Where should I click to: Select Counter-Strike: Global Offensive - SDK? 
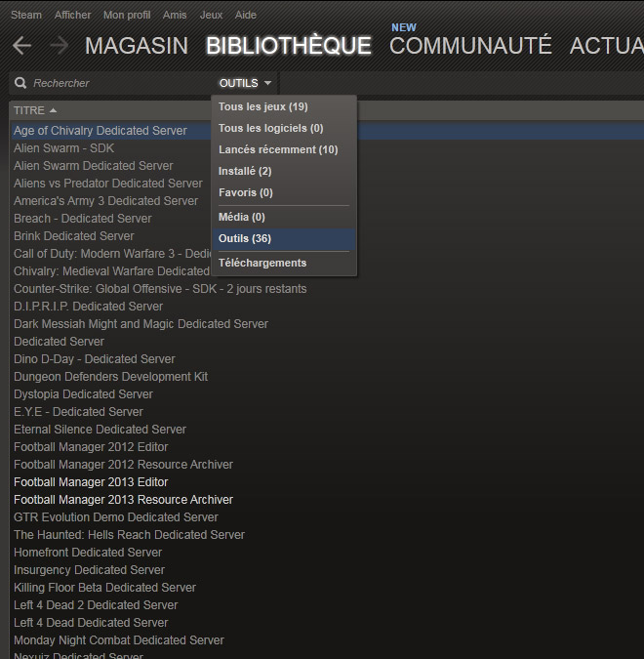point(160,289)
